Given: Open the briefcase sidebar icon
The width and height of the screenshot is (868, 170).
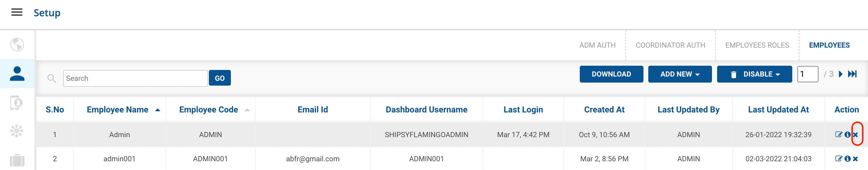Looking at the screenshot, I should (x=17, y=160).
